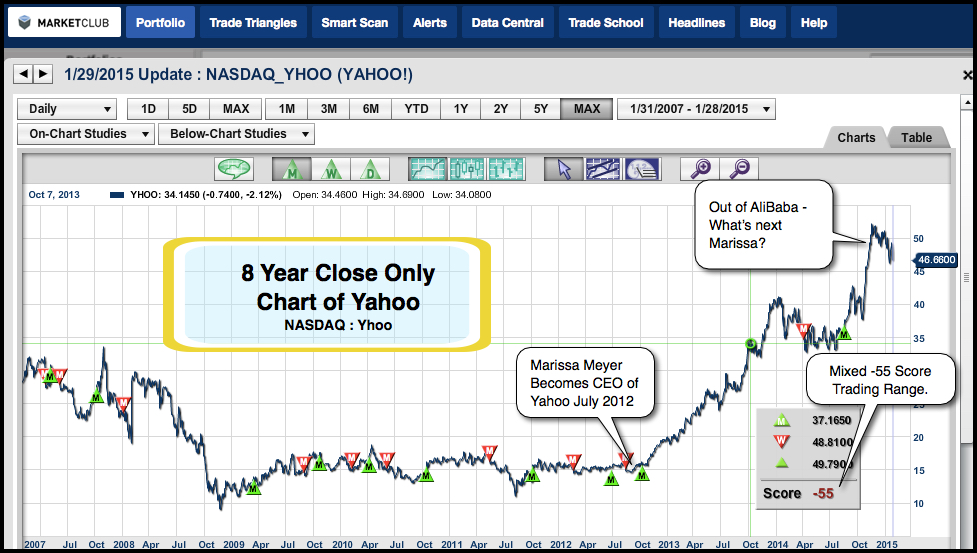Image resolution: width=977 pixels, height=553 pixels.
Task: Select the YTD range button
Action: pos(416,109)
